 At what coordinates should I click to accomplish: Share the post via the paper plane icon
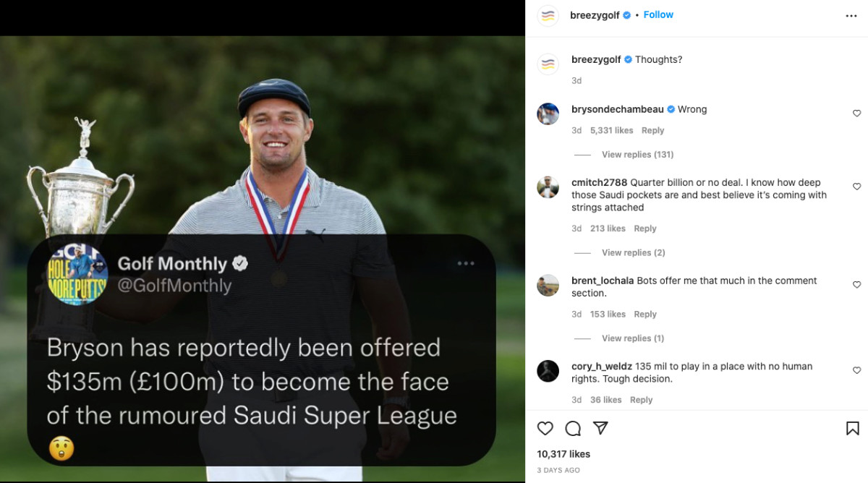tap(601, 428)
